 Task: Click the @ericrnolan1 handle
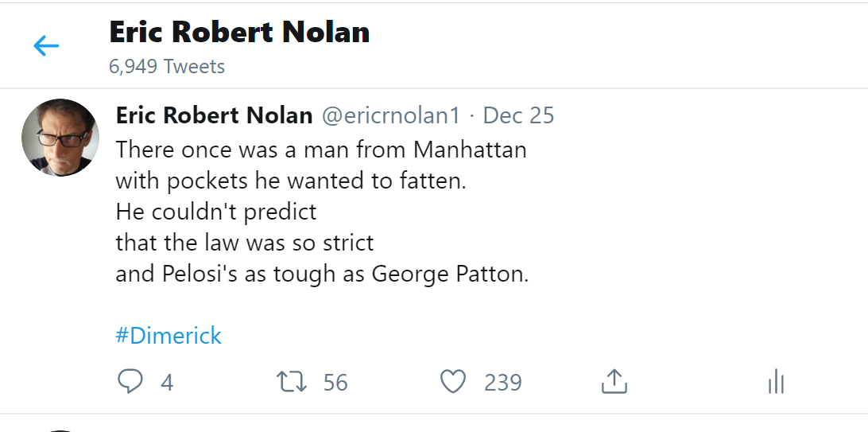coord(390,115)
